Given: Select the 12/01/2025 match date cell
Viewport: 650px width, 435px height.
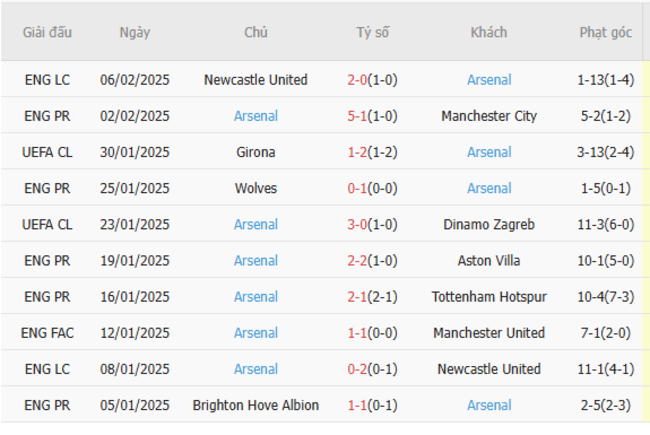Looking at the screenshot, I should click(x=135, y=332).
